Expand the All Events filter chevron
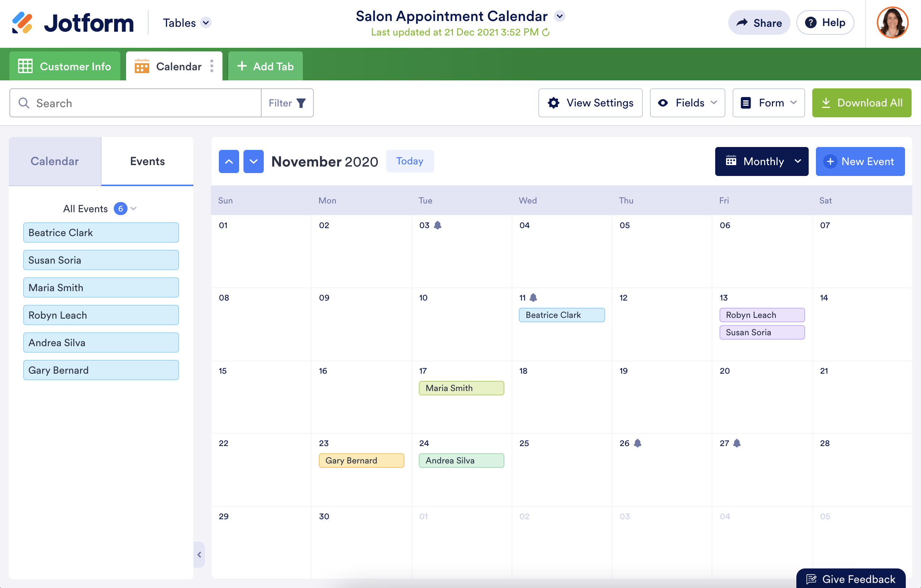The width and height of the screenshot is (921, 588). point(133,209)
